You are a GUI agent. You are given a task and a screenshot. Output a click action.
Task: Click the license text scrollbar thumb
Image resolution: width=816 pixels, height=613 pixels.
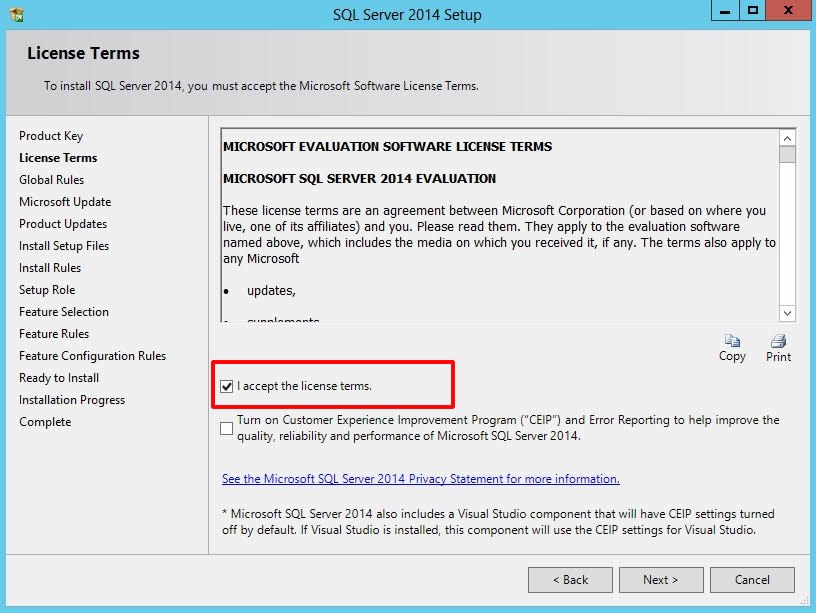[x=787, y=153]
